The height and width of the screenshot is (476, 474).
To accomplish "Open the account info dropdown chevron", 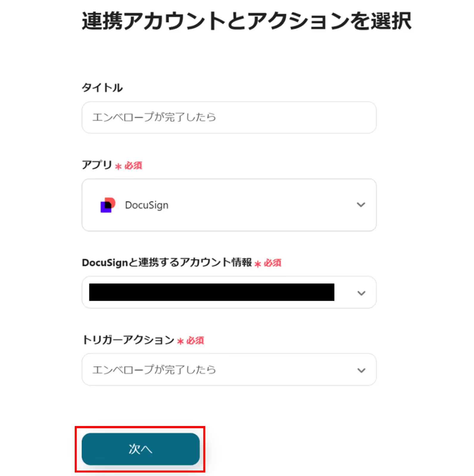I will 361,293.
